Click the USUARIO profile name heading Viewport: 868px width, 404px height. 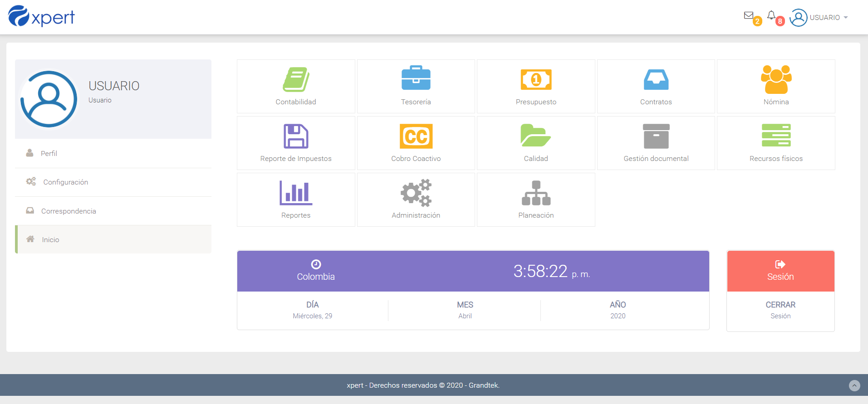[114, 86]
